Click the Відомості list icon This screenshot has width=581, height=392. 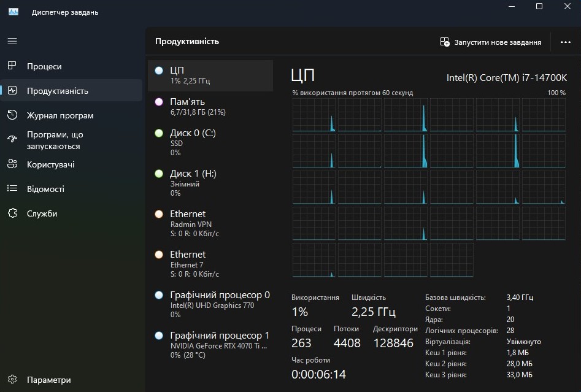click(x=12, y=188)
